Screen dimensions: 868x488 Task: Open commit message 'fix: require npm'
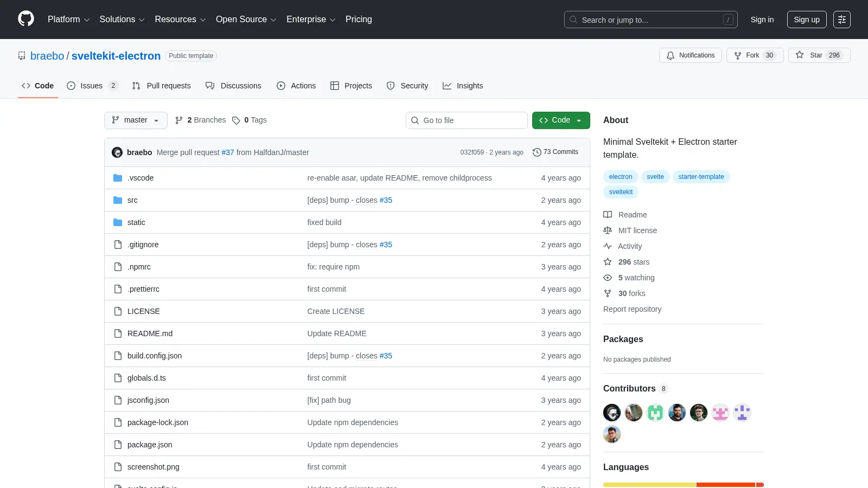(333, 267)
